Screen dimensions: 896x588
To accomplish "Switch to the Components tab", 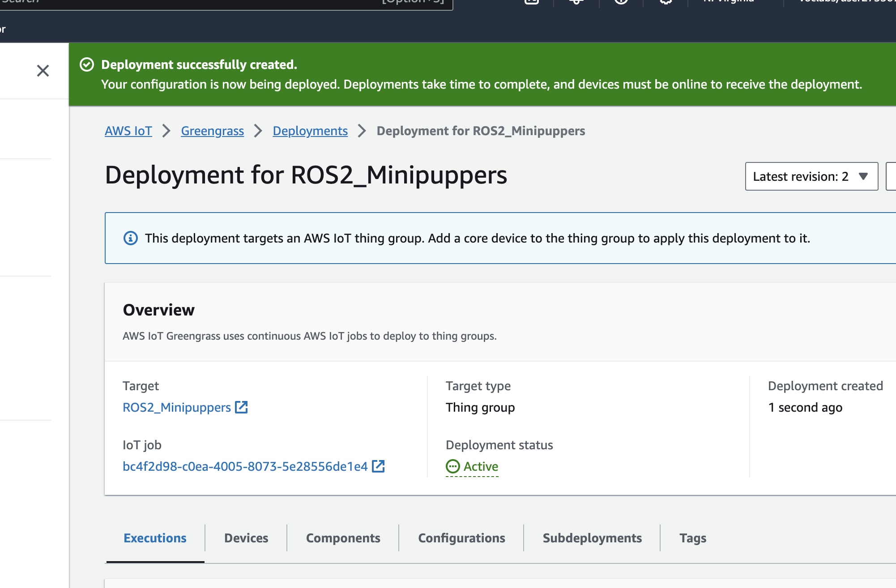I will [343, 538].
